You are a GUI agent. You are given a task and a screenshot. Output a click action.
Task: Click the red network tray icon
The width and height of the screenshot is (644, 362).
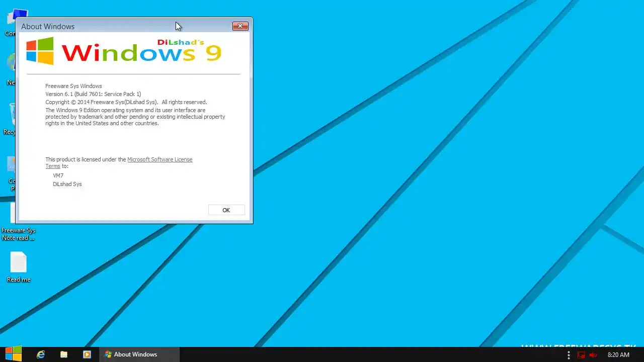pos(581,355)
